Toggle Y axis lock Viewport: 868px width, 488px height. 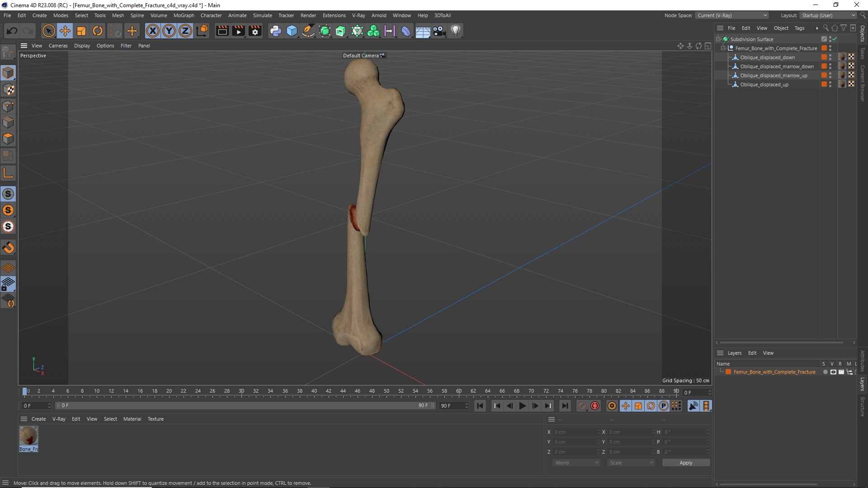tap(169, 31)
